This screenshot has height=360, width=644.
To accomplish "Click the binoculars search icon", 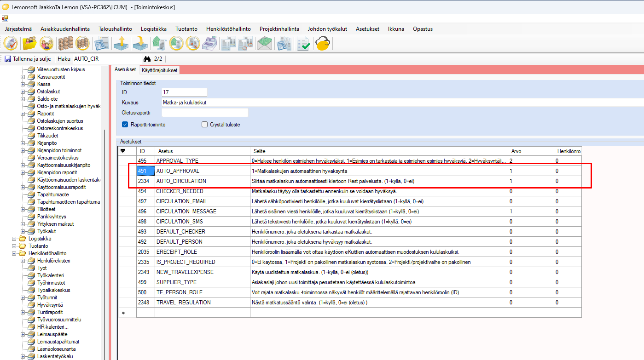I will click(147, 59).
